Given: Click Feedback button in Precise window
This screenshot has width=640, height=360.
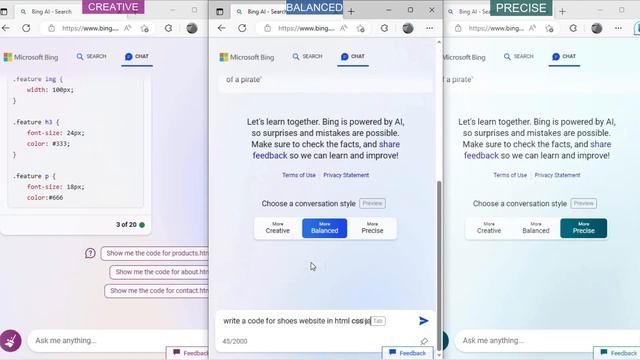Looking at the screenshot, I should (x=617, y=353).
